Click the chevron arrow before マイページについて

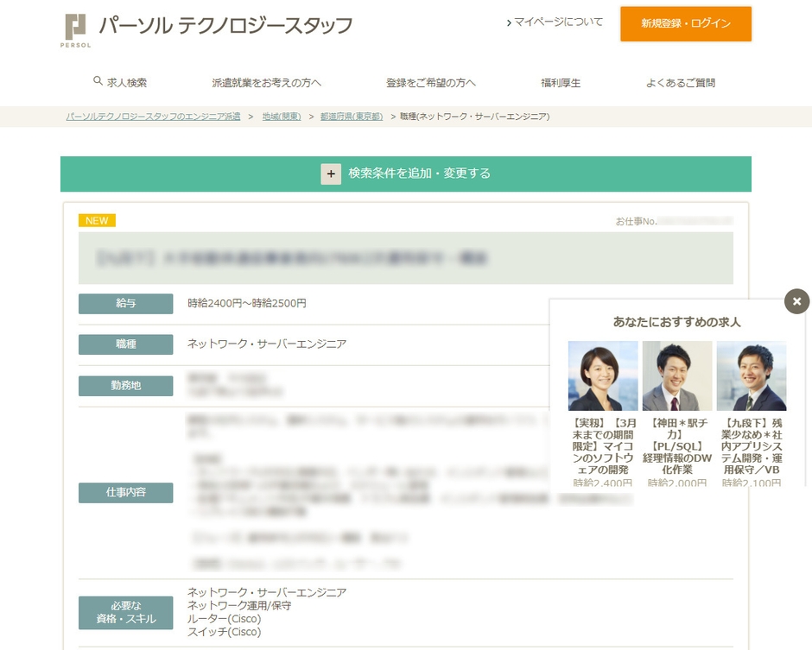pos(509,23)
